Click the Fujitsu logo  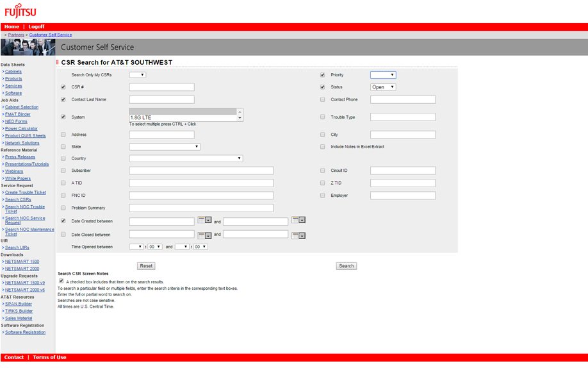click(20, 11)
